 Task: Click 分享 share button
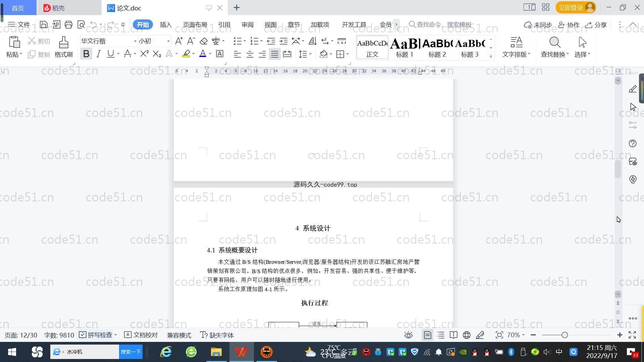tap(596, 25)
